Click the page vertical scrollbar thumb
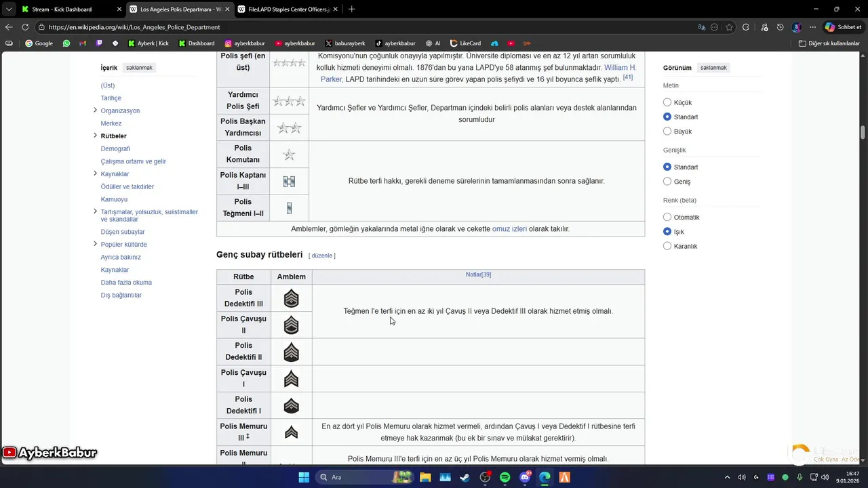Image resolution: width=868 pixels, height=488 pixels. coord(863,131)
